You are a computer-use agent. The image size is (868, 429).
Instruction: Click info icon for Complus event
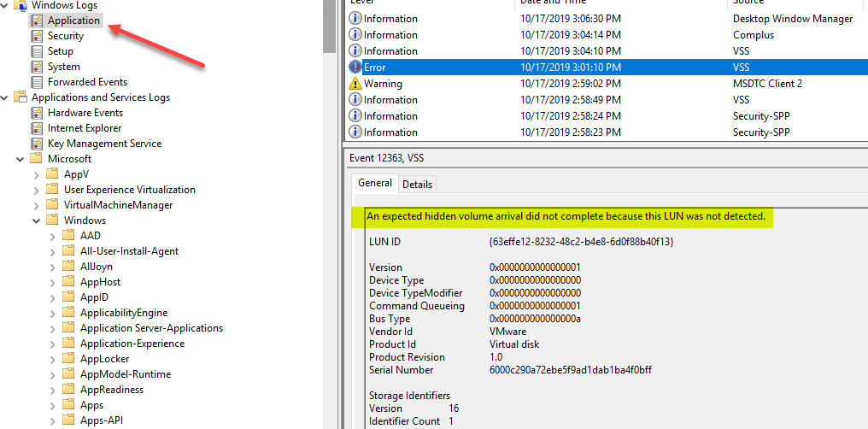[355, 35]
